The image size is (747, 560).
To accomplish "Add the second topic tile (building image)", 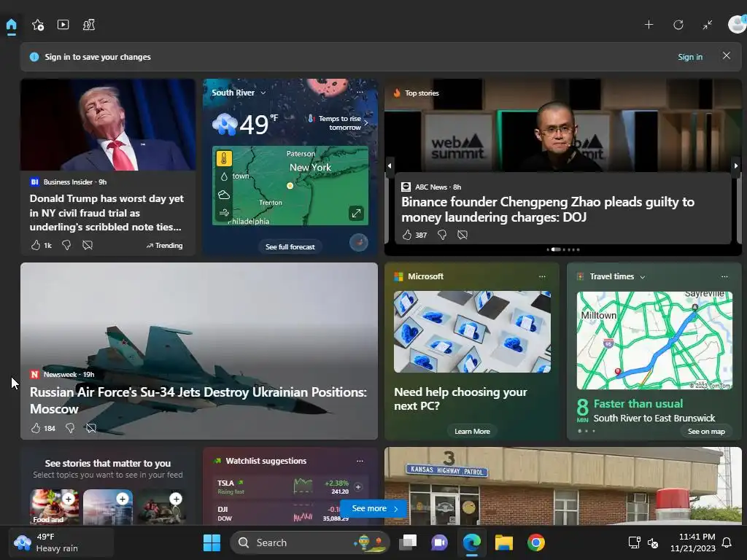I will (x=123, y=499).
